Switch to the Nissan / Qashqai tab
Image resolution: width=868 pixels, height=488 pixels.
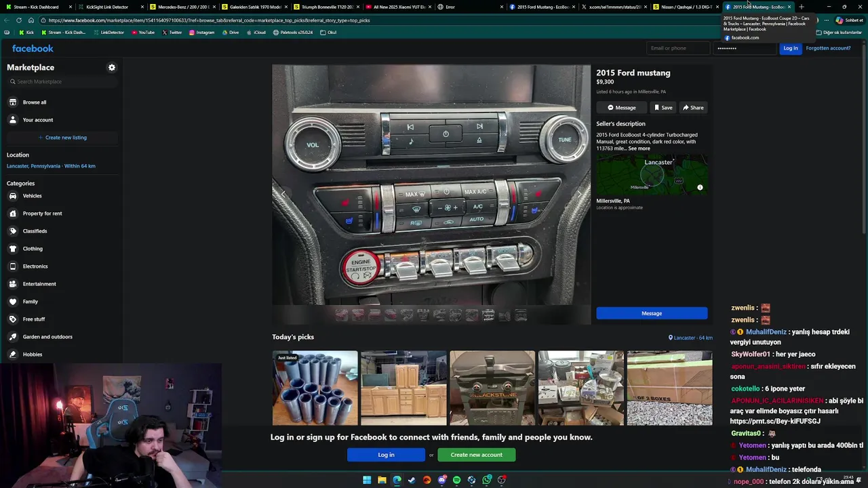pyautogui.click(x=685, y=7)
